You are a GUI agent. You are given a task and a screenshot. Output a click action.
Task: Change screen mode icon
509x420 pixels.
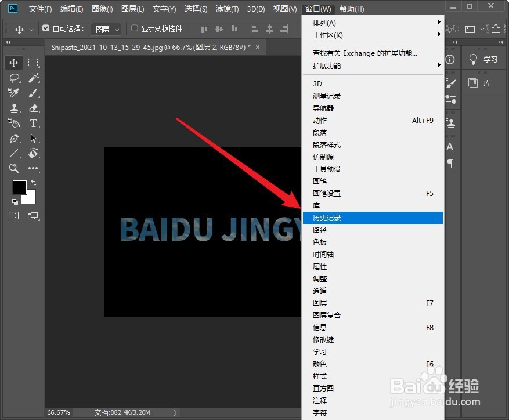[33, 216]
